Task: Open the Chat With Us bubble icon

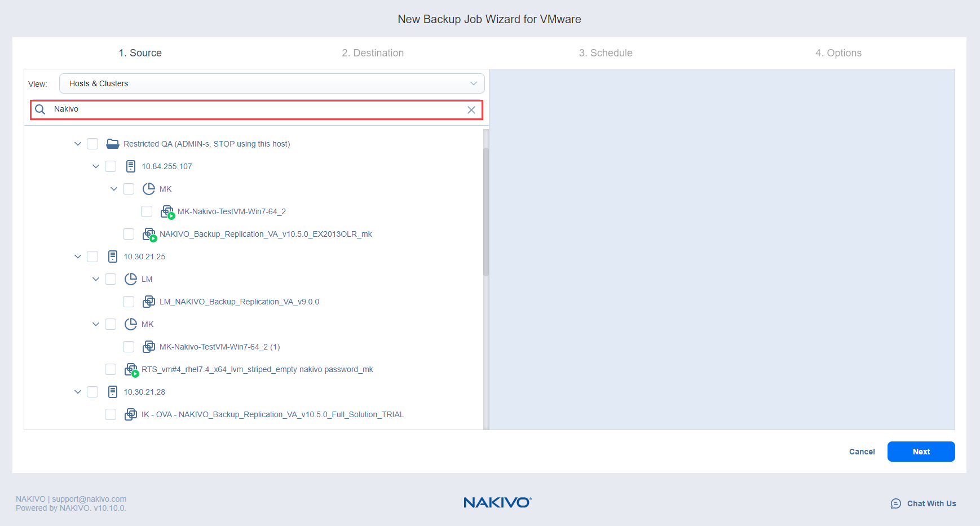Action: pos(895,503)
